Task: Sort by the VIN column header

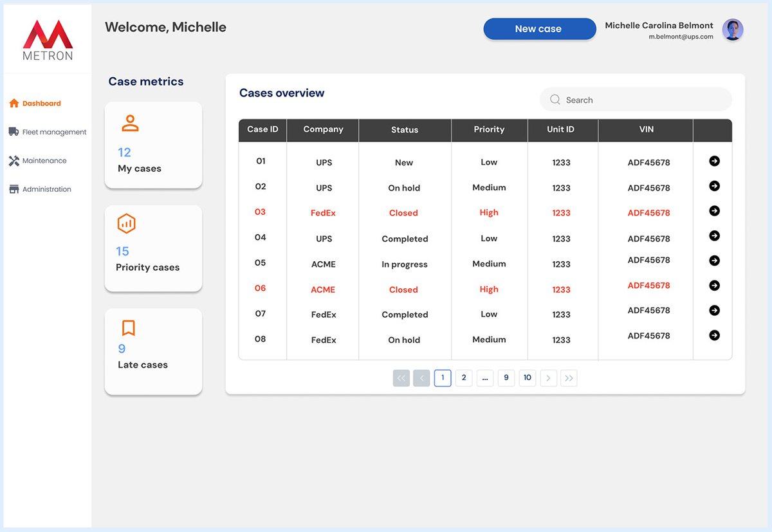Action: click(x=647, y=129)
